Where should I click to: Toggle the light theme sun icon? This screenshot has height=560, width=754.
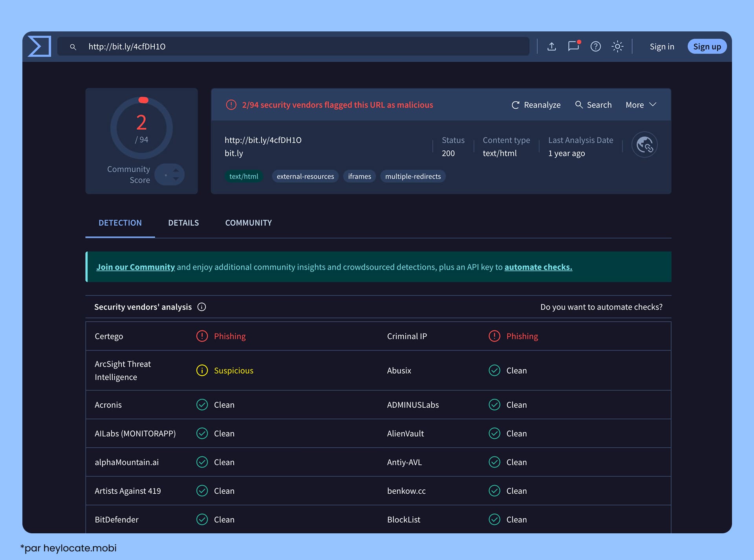coord(618,46)
